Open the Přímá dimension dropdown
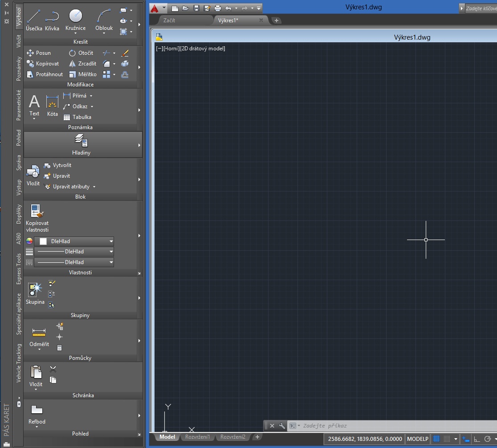This screenshot has height=448, width=497. coord(91,96)
